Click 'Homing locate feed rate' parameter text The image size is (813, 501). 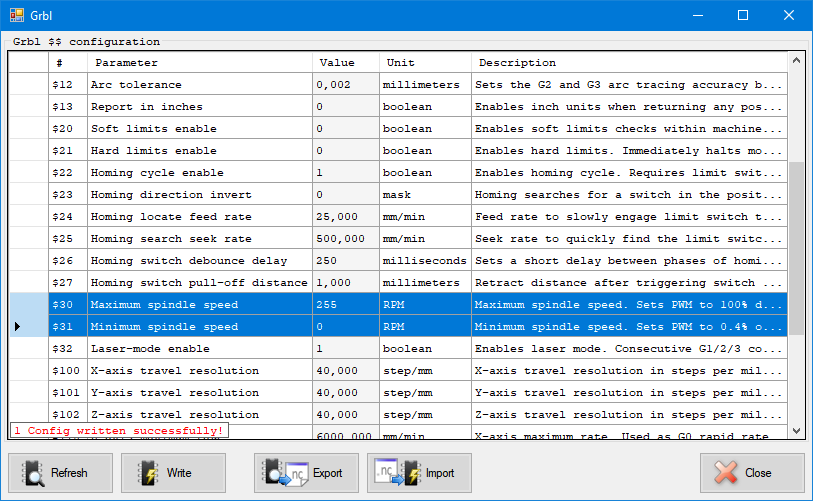point(171,217)
